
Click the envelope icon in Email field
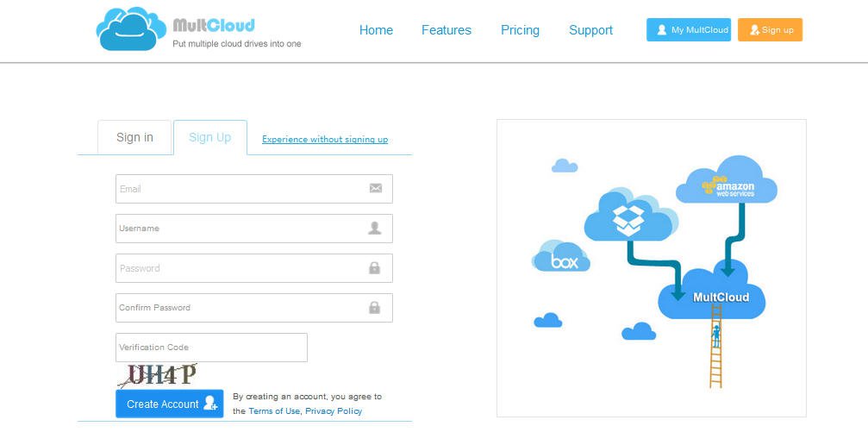pos(375,188)
